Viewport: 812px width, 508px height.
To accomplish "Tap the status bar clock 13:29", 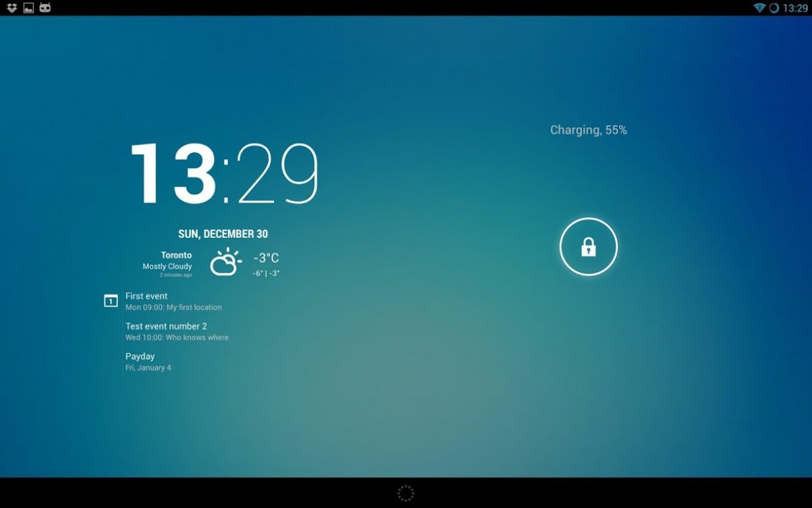I will 795,8.
